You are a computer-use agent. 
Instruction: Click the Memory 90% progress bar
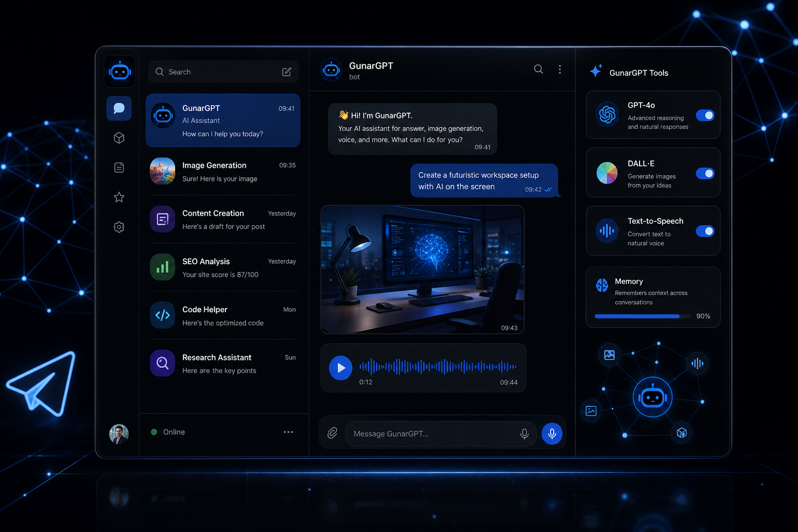(642, 316)
